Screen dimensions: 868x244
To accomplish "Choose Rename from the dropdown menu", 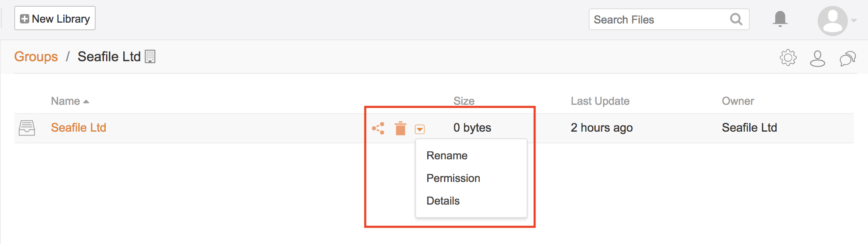I will click(447, 156).
